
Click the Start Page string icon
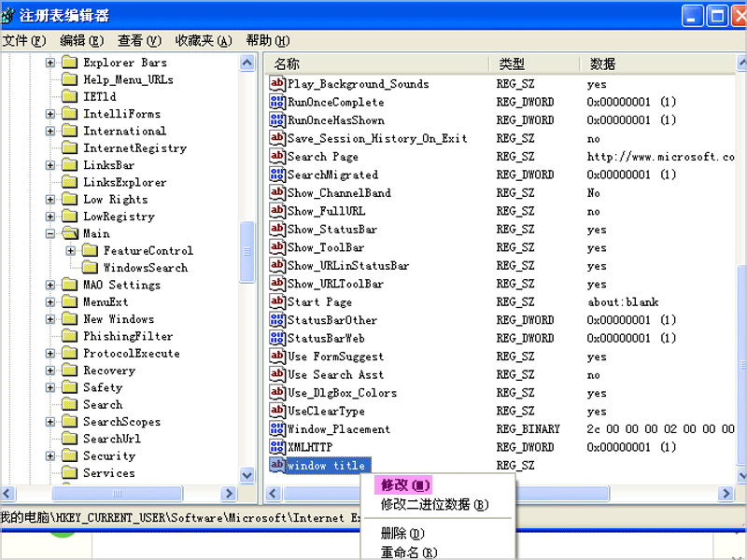[x=276, y=301]
